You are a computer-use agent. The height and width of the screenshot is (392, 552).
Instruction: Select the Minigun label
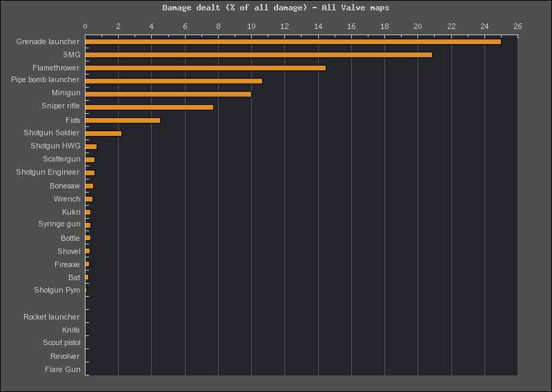tap(66, 92)
